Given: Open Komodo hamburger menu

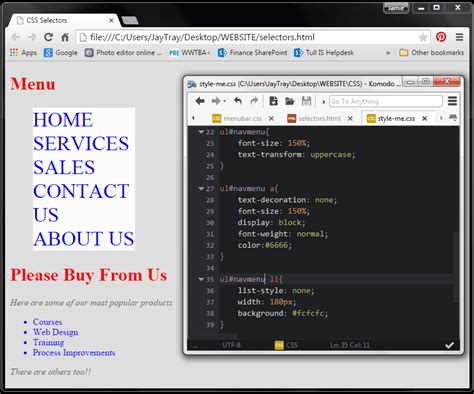Looking at the screenshot, I should pos(452,101).
